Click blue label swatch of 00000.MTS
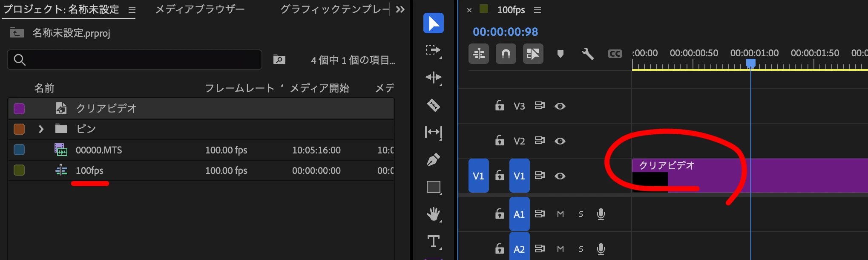Image resolution: width=868 pixels, height=260 pixels. pyautogui.click(x=19, y=150)
